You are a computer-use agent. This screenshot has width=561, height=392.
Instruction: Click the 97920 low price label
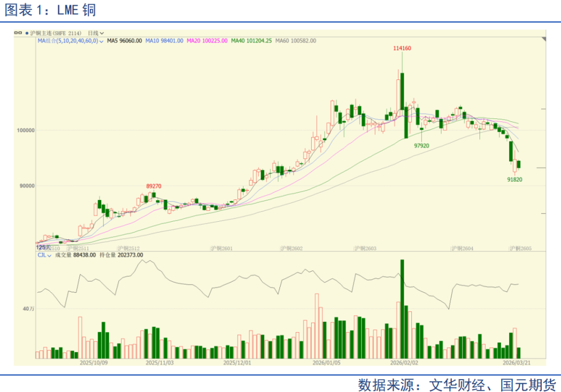pos(421,145)
